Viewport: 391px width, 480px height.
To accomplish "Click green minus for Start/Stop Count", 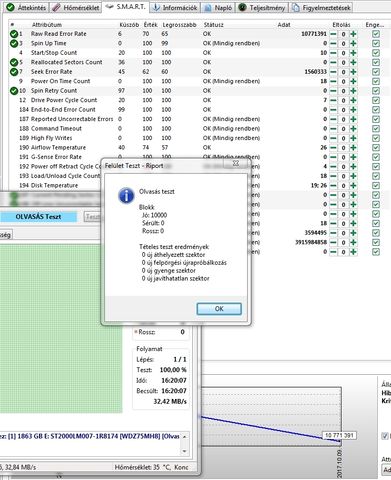I will (333, 53).
